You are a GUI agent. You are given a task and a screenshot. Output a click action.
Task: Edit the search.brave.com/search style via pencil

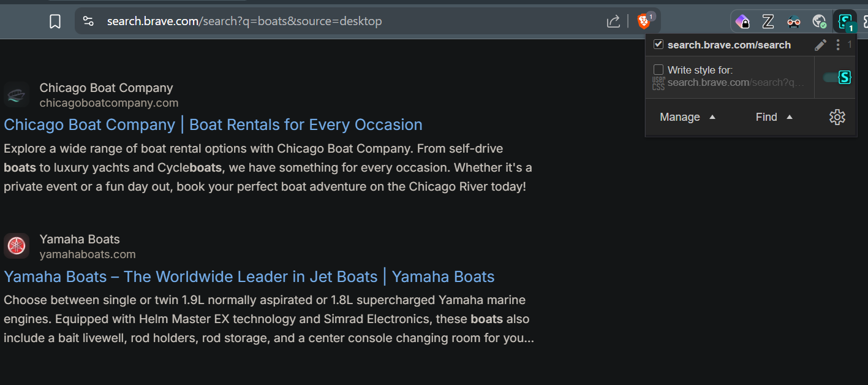820,45
